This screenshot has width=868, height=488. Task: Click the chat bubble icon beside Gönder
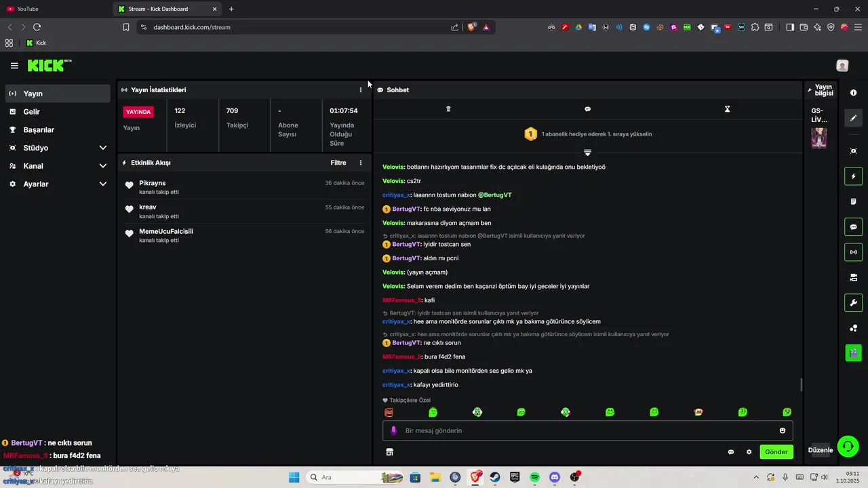coord(731,452)
